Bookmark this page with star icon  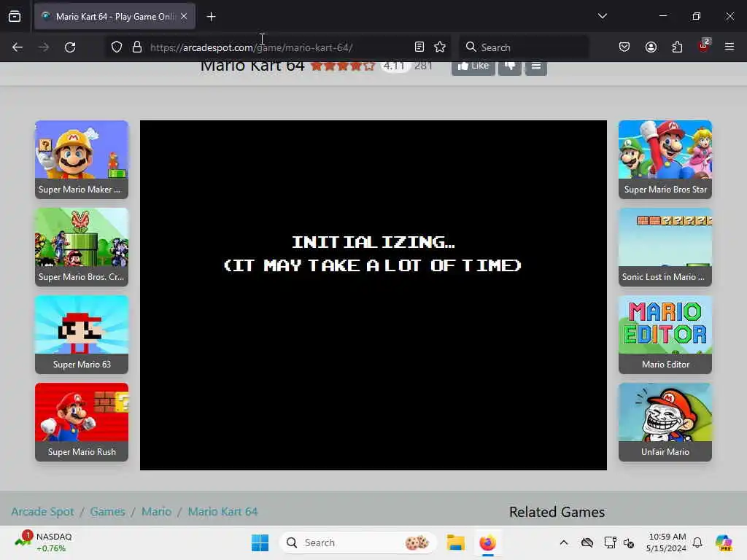[440, 47]
